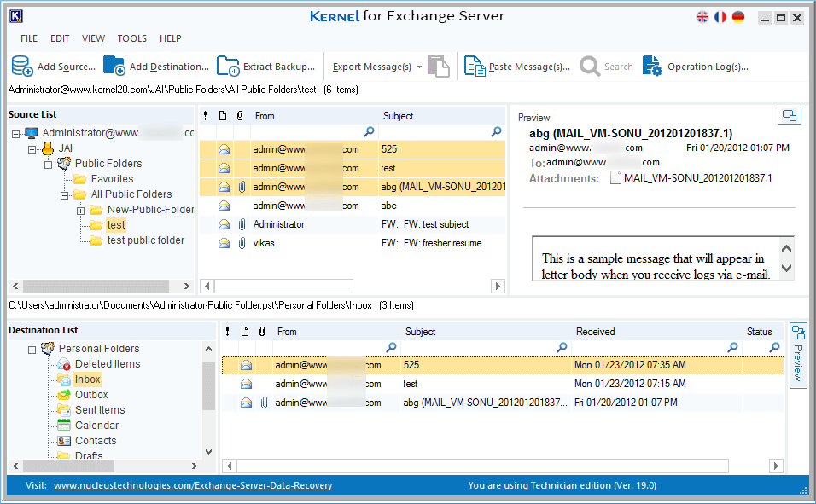This screenshot has width=816, height=504.
Task: Open the HELP menu
Action: click(170, 38)
